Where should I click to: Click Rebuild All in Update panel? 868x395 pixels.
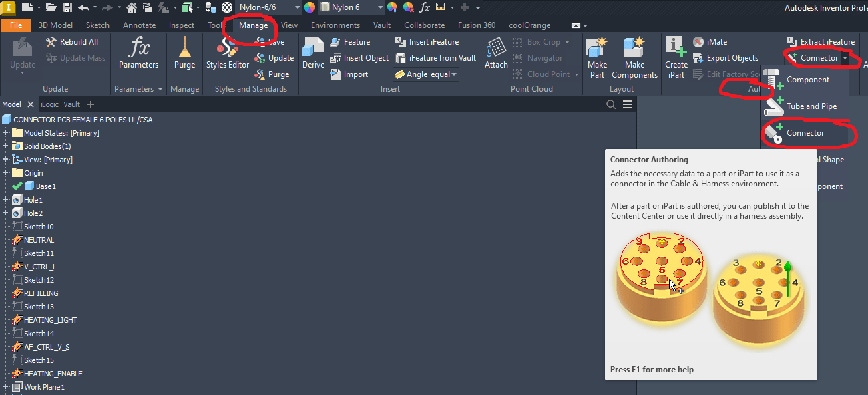[71, 41]
